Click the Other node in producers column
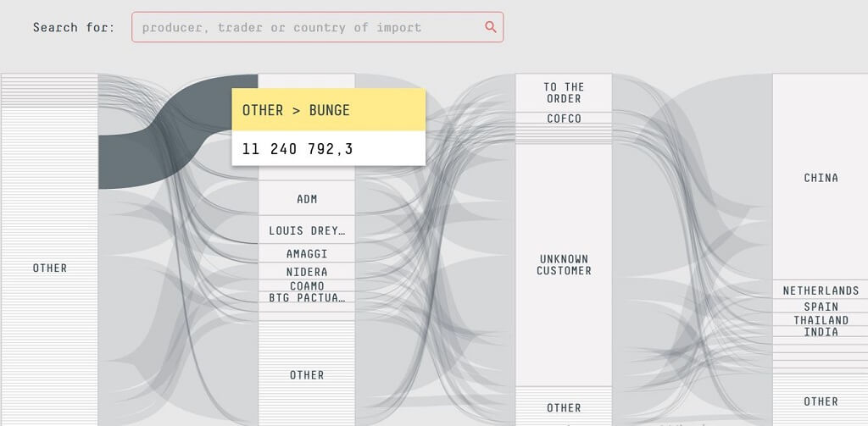This screenshot has width=868, height=426. pyautogui.click(x=49, y=268)
